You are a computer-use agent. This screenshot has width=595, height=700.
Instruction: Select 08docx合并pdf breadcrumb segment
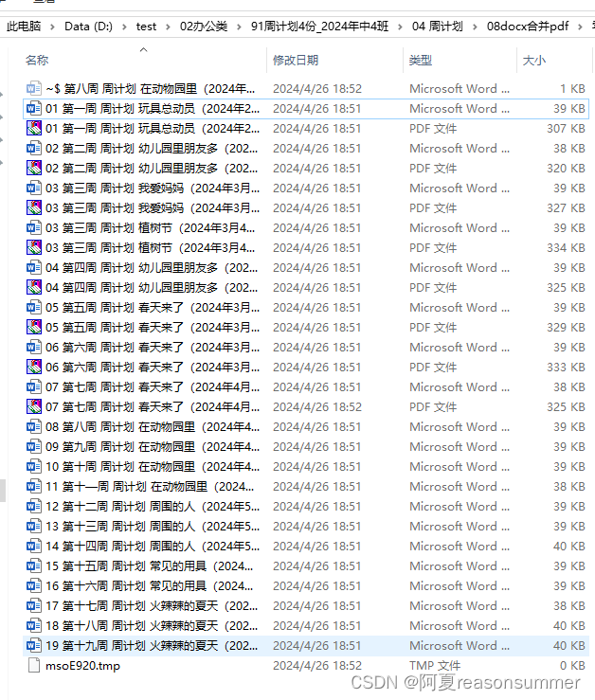click(528, 27)
